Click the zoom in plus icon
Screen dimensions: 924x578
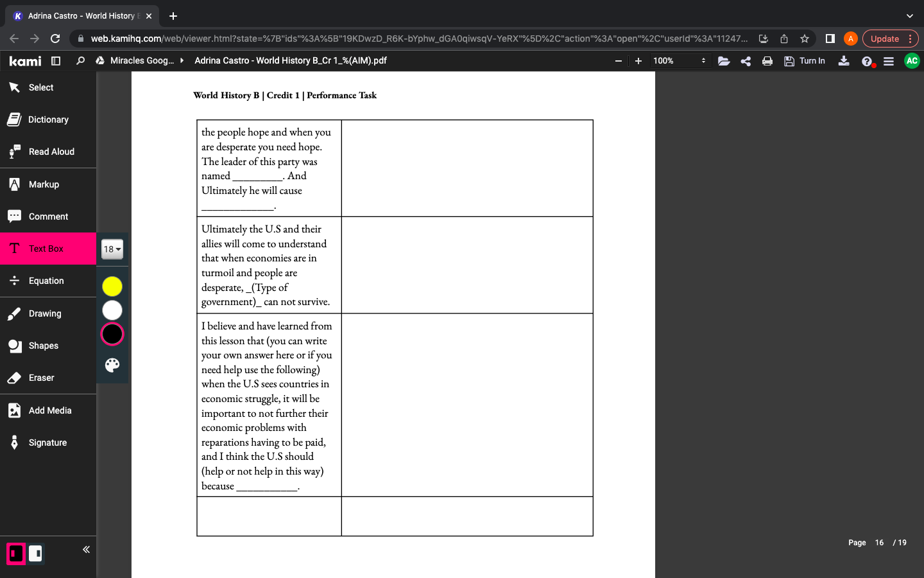(638, 61)
